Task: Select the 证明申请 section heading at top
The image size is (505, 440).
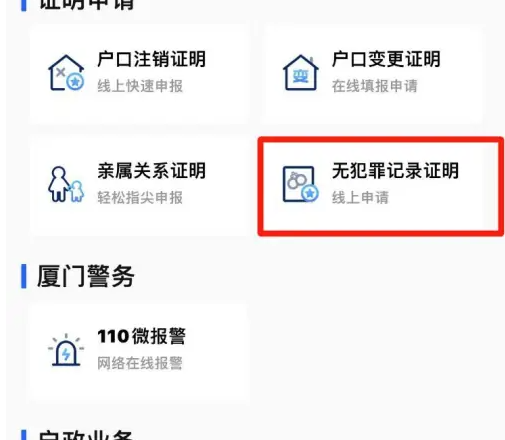Action: coord(86,3)
